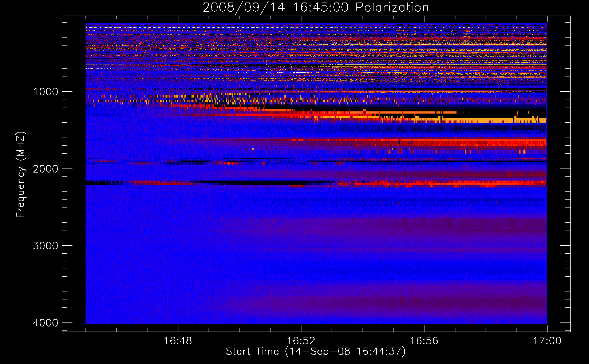Screen dimensions: 589x364
Task: Click the 3000 frequency tick label
Action: pos(46,246)
